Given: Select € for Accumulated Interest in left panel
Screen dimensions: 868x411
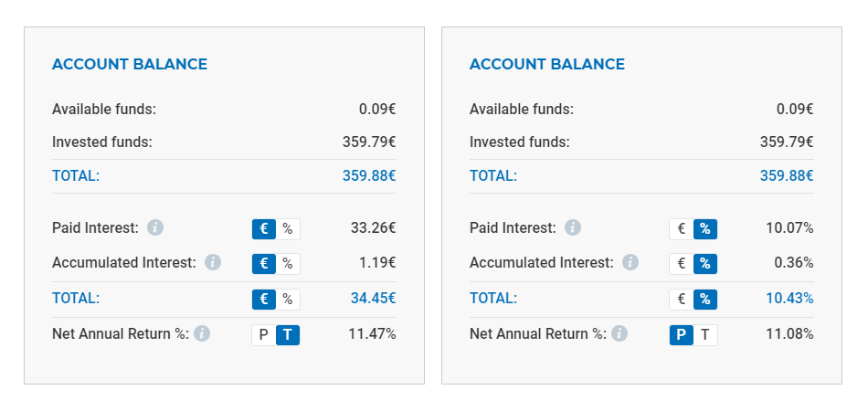Looking at the screenshot, I should click(264, 264).
